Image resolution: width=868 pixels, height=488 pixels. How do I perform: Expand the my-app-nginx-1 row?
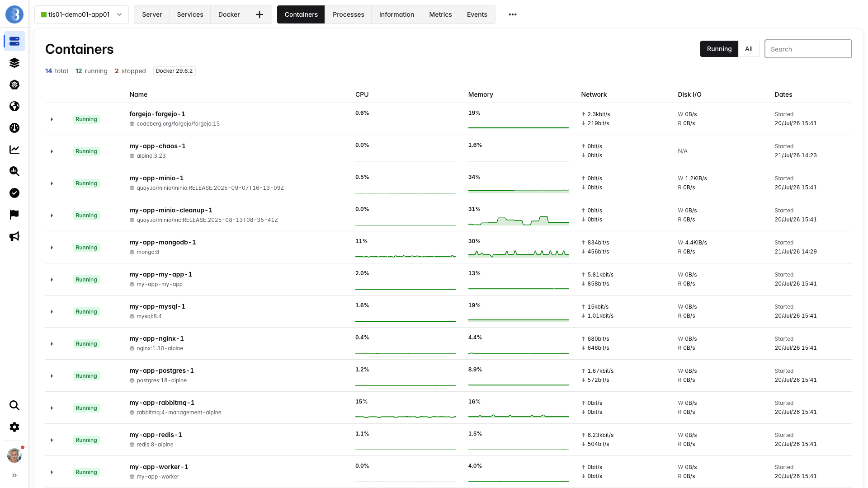click(x=52, y=344)
